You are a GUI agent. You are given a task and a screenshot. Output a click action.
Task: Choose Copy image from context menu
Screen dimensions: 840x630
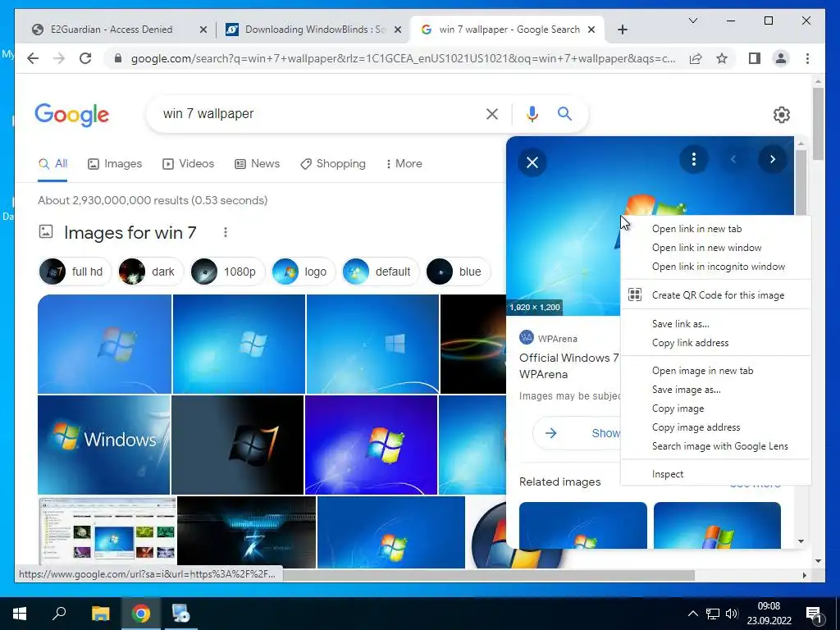coord(715,409)
